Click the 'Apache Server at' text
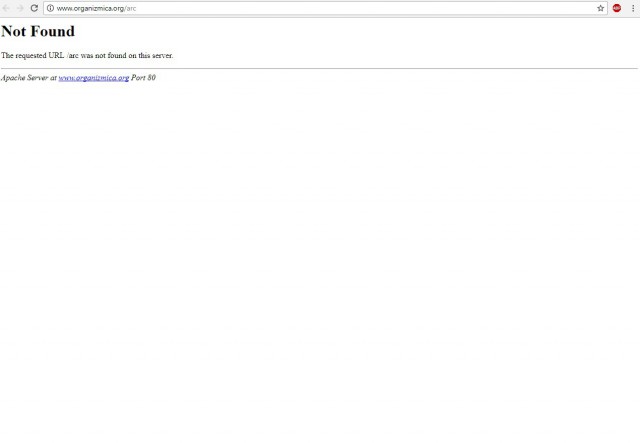 point(29,78)
